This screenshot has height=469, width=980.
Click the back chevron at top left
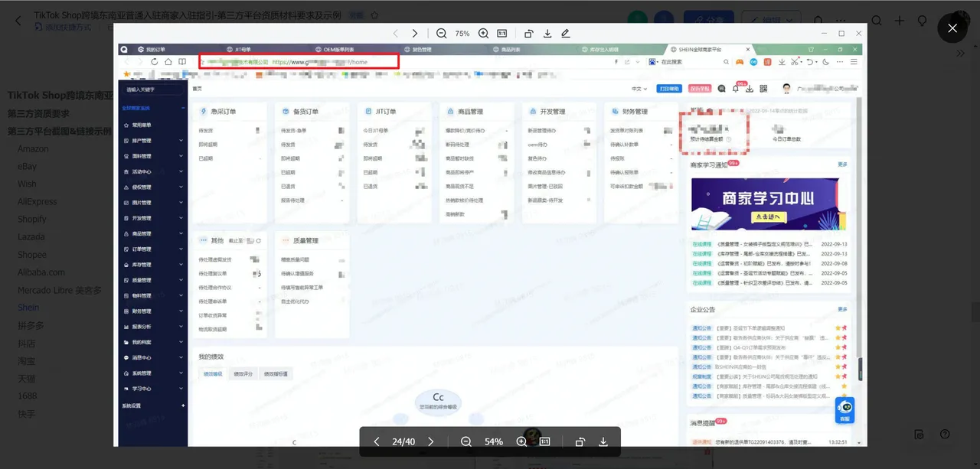[18, 21]
